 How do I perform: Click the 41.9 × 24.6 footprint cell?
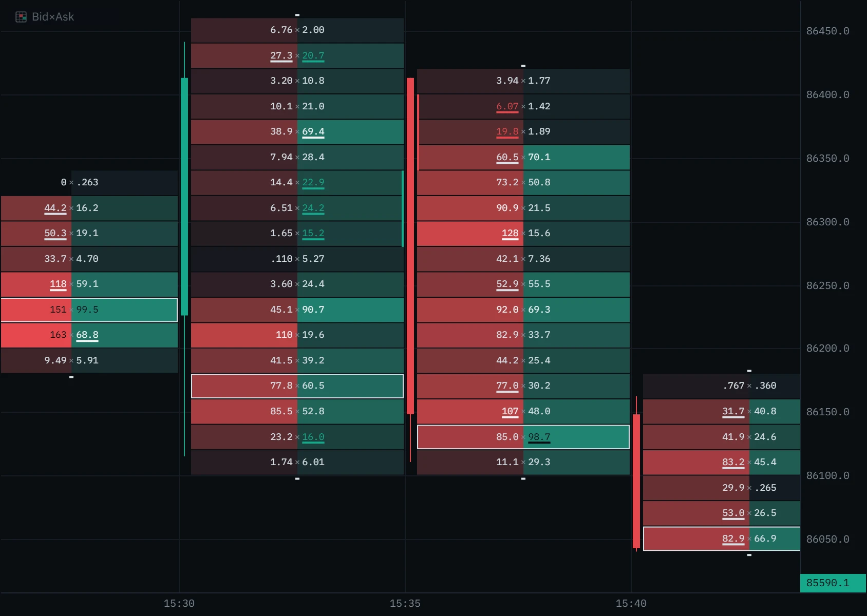(722, 437)
